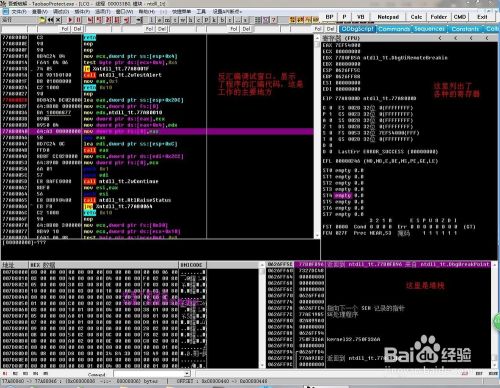
Task: Click the BP button
Action: pos(329,17)
